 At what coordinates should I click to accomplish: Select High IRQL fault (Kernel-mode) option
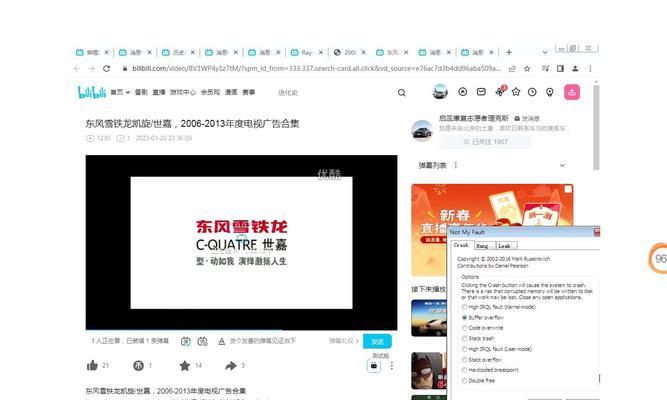coord(464,307)
